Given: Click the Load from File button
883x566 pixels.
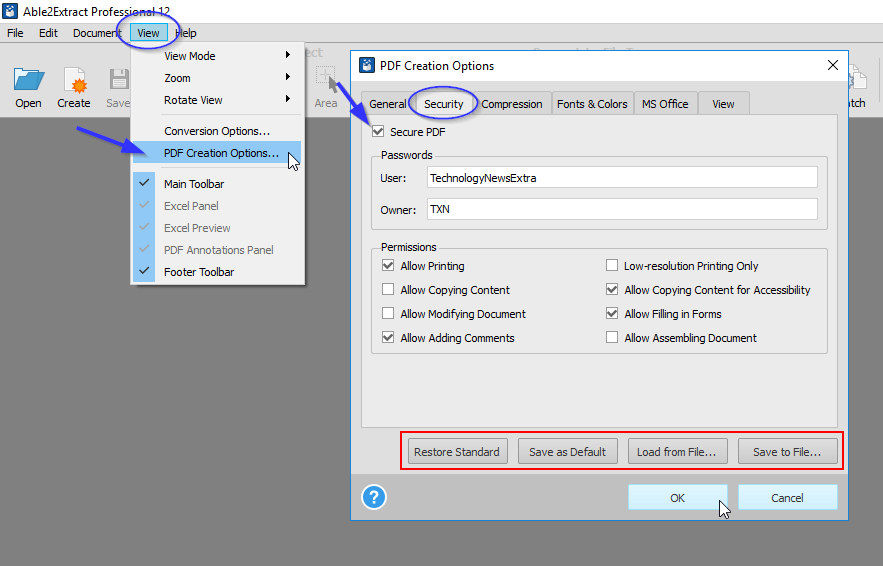Looking at the screenshot, I should tap(677, 452).
